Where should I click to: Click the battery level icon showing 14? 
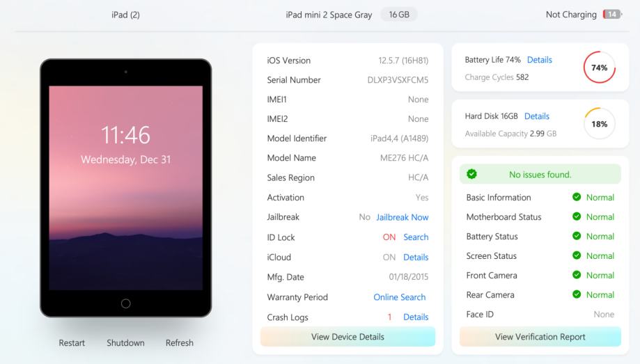point(612,15)
